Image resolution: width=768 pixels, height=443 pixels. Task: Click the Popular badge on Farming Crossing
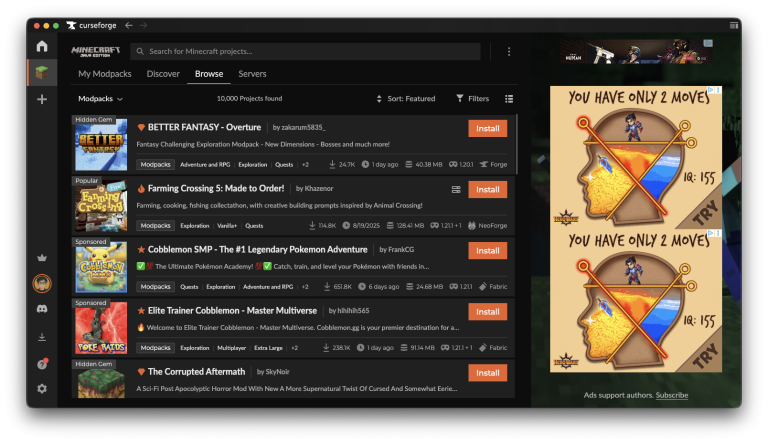[x=87, y=181]
